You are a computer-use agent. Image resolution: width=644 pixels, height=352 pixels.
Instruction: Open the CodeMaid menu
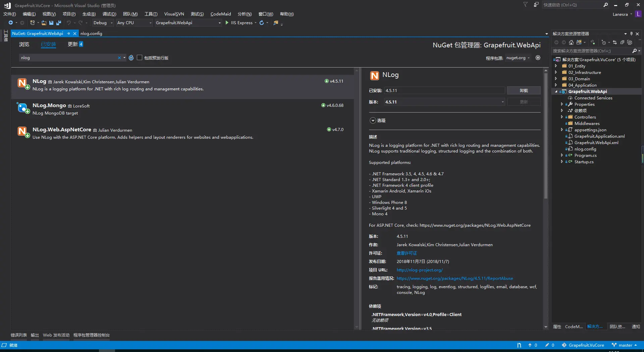coord(221,14)
